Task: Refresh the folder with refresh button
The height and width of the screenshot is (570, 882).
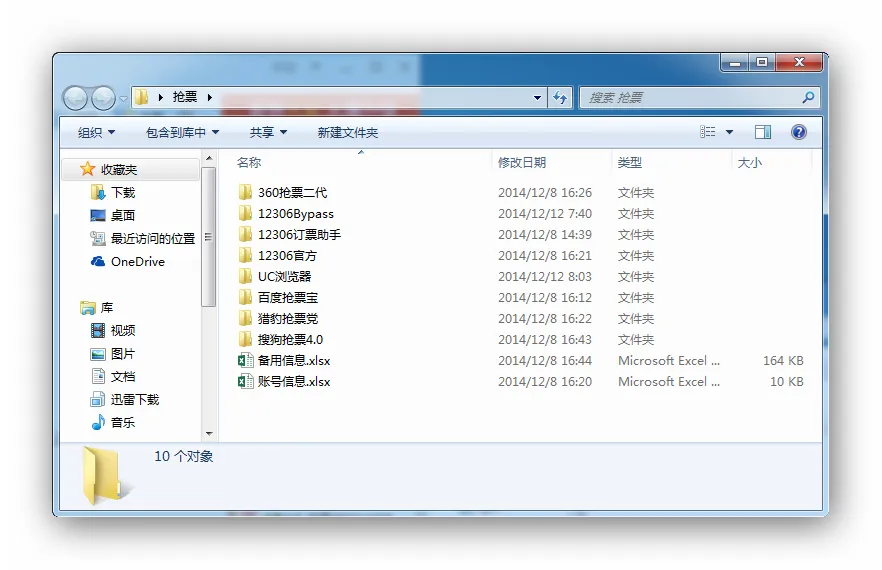Action: (x=560, y=98)
